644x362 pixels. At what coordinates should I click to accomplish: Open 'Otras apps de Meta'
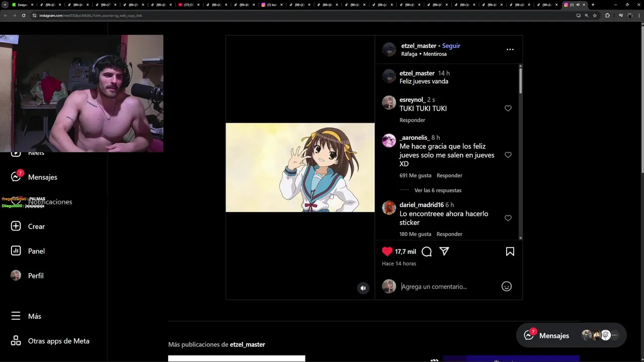coord(58,341)
